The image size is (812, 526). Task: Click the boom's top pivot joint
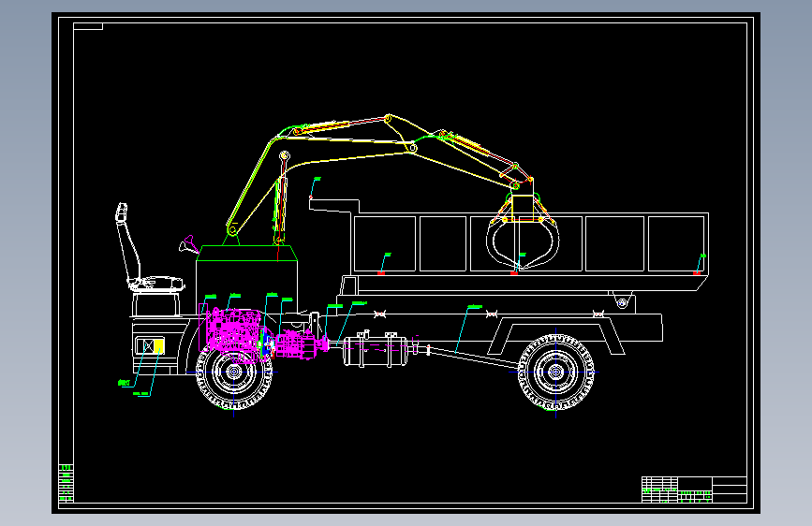tap(388, 119)
